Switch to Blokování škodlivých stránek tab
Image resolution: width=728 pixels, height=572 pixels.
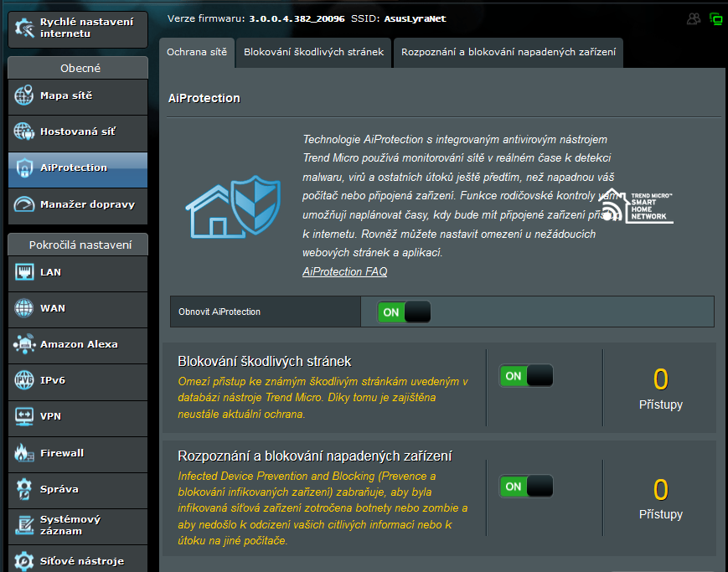(x=313, y=52)
